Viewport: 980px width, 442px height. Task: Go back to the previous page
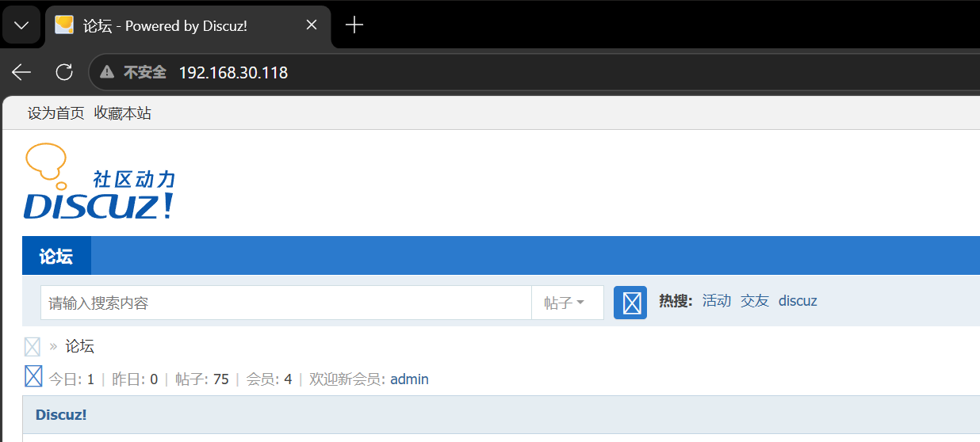(x=21, y=72)
